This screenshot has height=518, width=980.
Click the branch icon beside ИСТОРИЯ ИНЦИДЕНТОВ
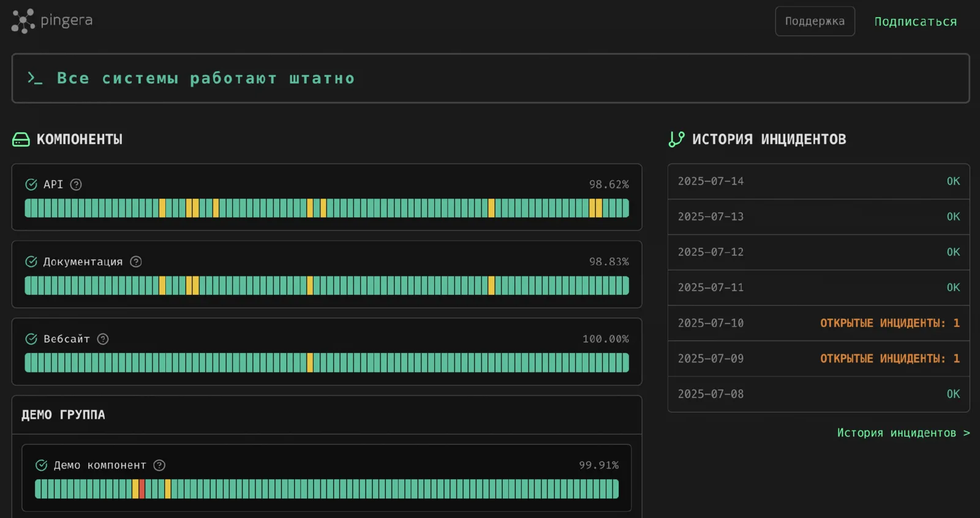(677, 139)
